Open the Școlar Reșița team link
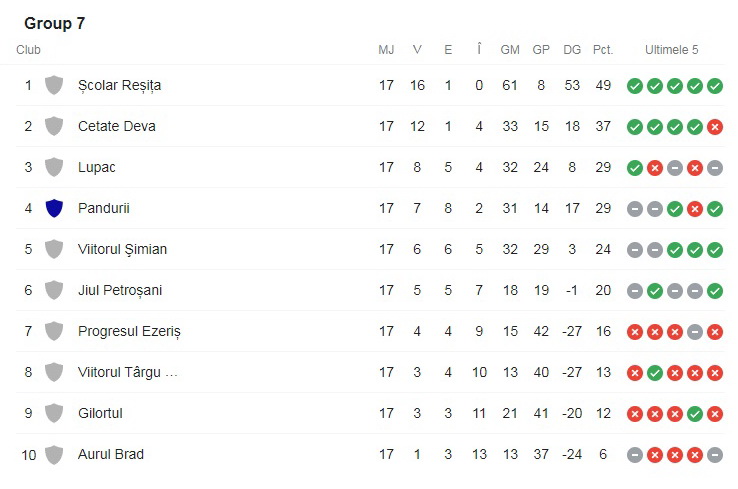Screen dimensions: 738x489 [119, 85]
